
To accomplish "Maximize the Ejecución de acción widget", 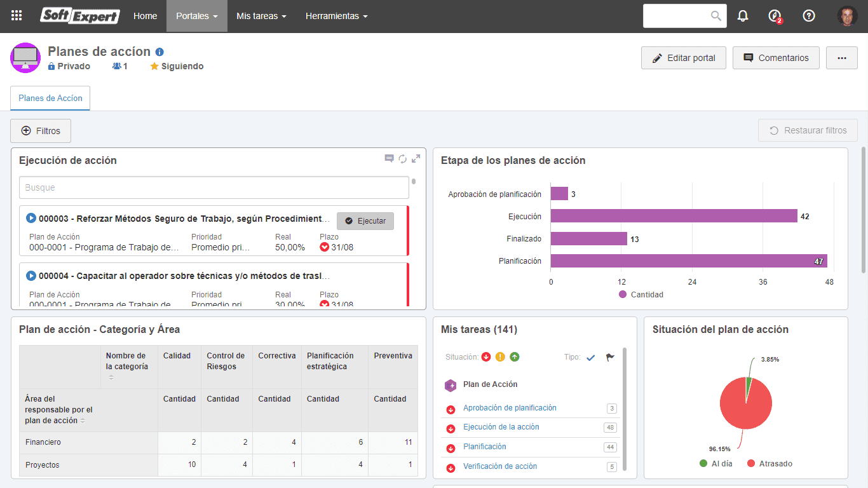I will (416, 159).
